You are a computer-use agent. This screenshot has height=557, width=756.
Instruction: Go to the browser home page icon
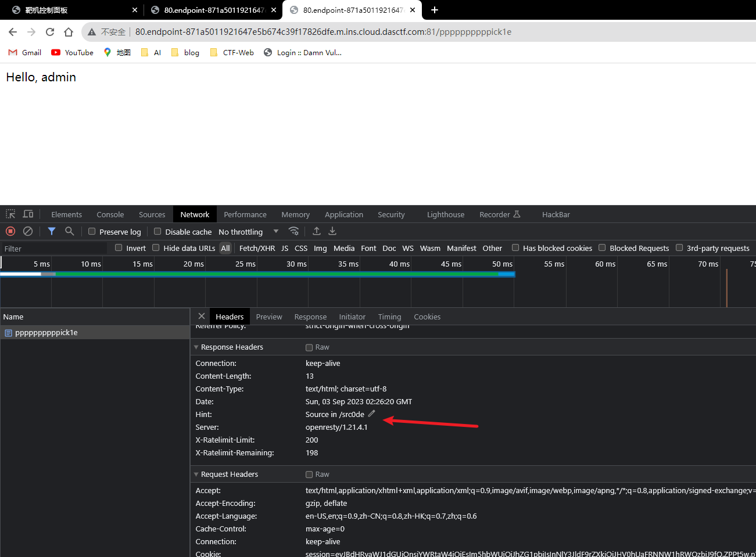(x=69, y=32)
